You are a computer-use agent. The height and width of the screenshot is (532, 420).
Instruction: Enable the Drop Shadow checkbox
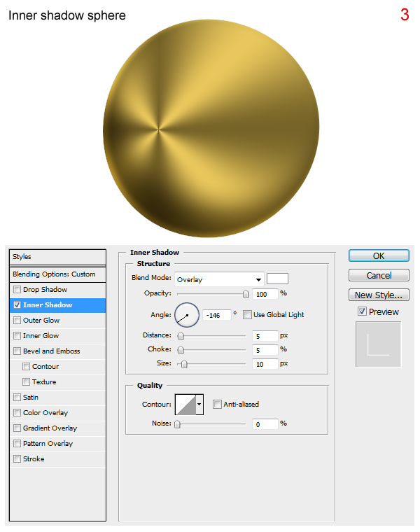(x=17, y=290)
